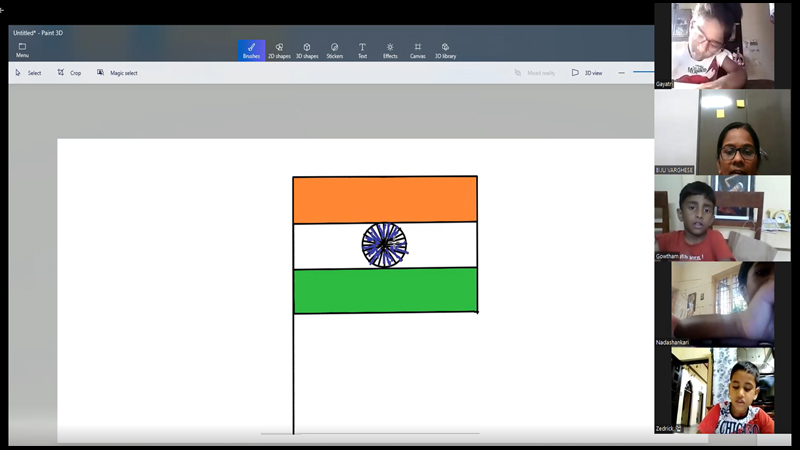The height and width of the screenshot is (450, 800).
Task: Open the 2D shapes panel
Action: [x=279, y=50]
